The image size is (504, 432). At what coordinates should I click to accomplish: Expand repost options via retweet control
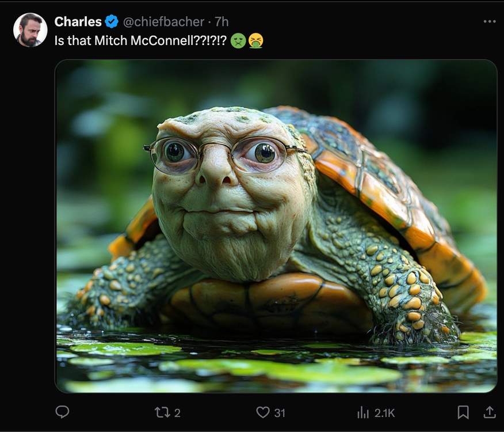[162, 412]
